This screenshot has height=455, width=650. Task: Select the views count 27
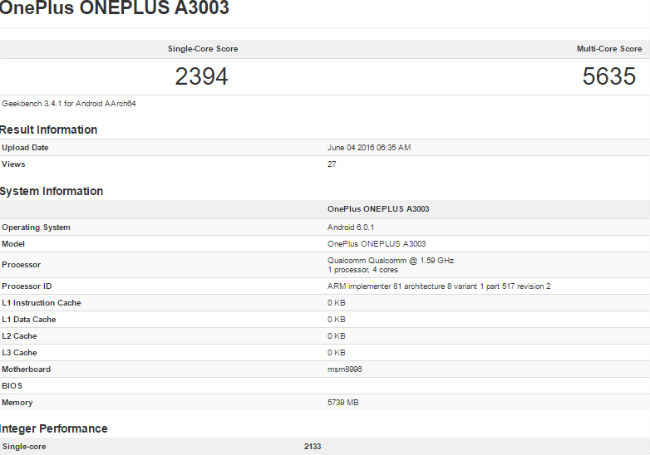tap(332, 164)
